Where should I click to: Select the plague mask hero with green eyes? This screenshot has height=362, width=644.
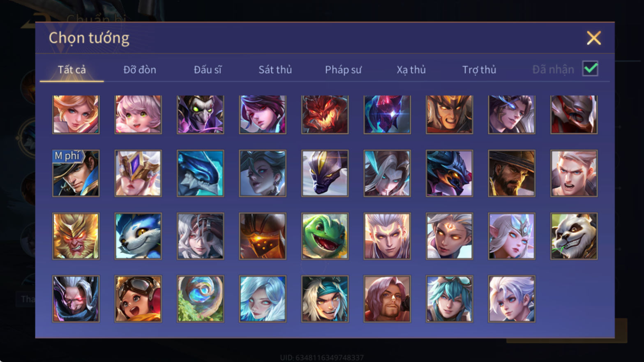[200, 114]
